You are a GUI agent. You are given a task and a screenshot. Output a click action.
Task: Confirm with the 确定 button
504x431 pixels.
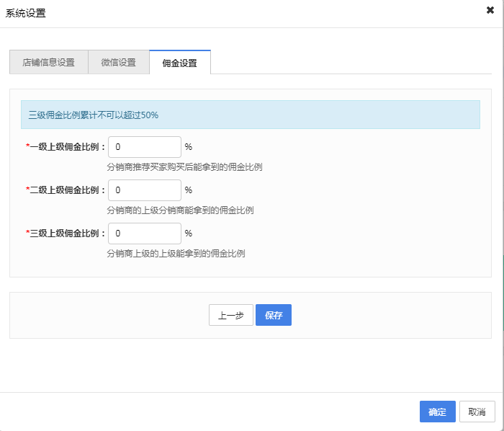437,412
